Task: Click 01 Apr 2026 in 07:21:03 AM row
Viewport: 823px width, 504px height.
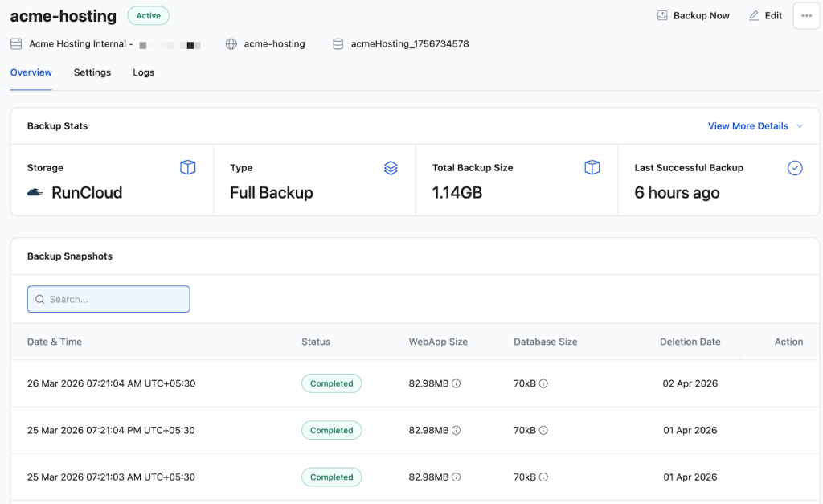Action: (x=690, y=477)
